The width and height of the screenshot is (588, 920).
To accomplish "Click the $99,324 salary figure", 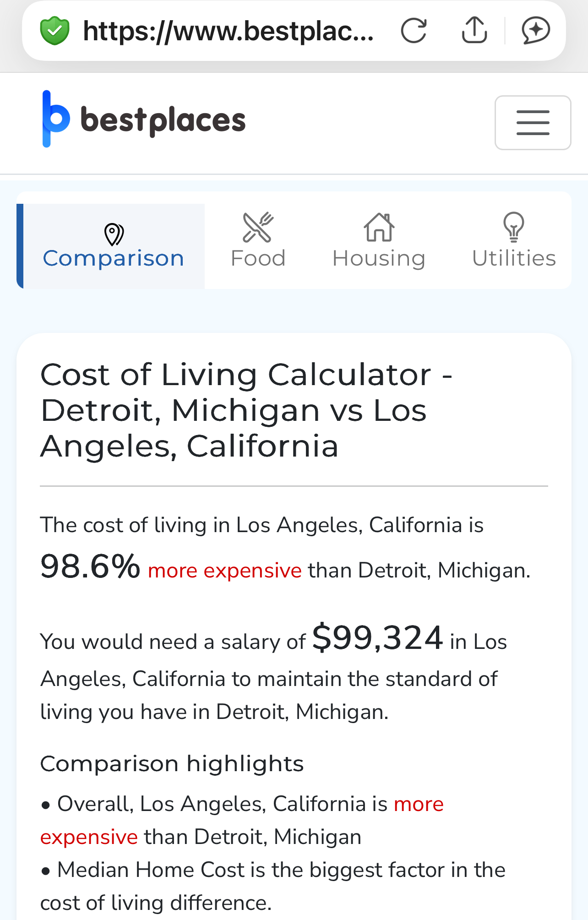I will (377, 638).
